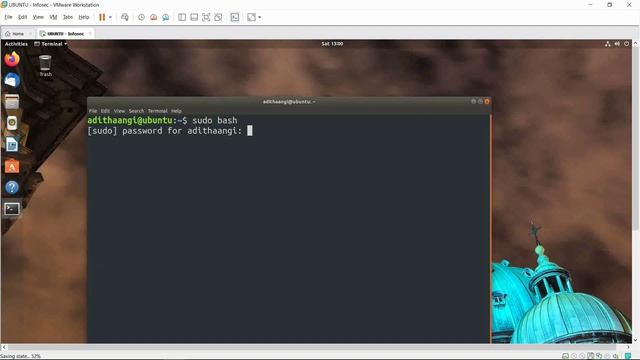Minimize the terminal window

click(x=473, y=102)
